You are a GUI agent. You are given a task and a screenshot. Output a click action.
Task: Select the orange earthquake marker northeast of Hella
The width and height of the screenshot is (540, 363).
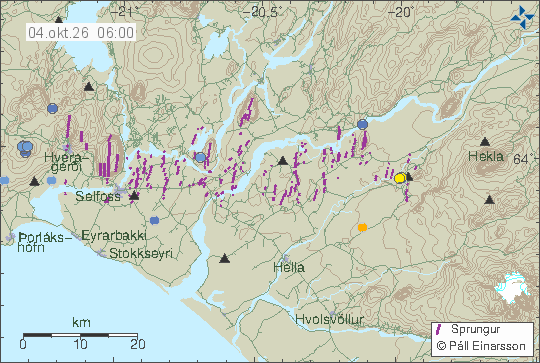pyautogui.click(x=362, y=227)
